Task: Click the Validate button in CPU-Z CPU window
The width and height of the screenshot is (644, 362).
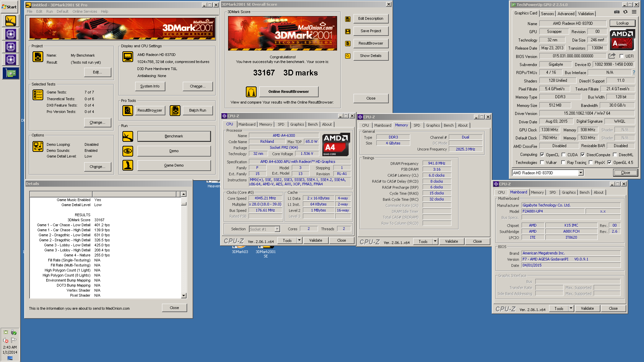Action: (316, 240)
